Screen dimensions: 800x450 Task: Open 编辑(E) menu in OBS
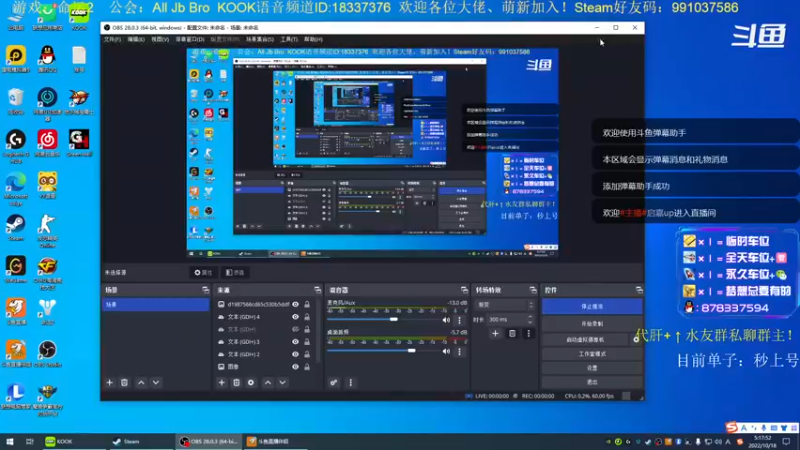(136, 39)
